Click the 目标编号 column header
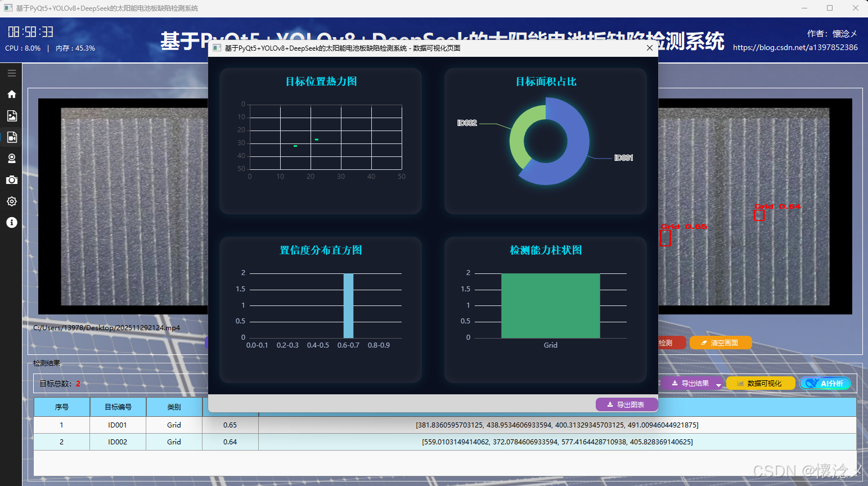The width and height of the screenshot is (868, 486). coord(118,407)
